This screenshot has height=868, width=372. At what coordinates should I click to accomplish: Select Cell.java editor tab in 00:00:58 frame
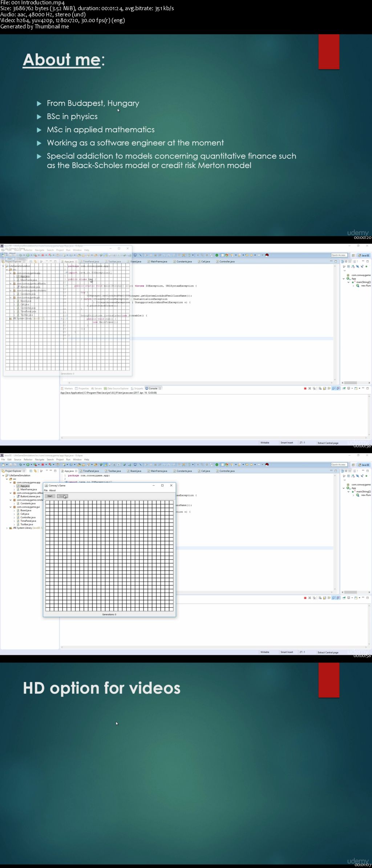coord(204,471)
